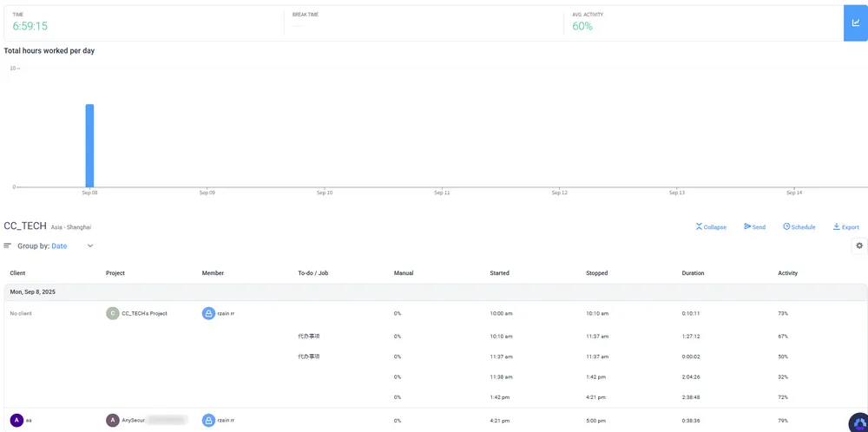Viewport: 868px width, 432px height.
Task: Click duration 2:04:26
Action: (691, 377)
